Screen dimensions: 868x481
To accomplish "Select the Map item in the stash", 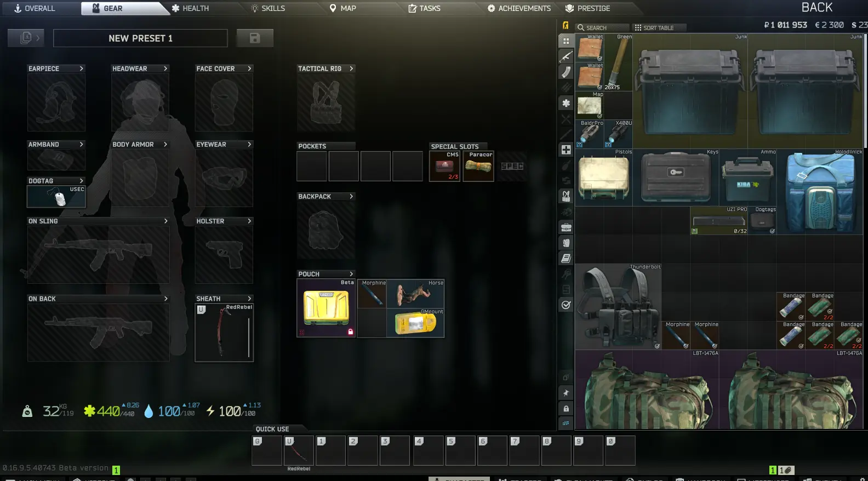I will (x=590, y=105).
